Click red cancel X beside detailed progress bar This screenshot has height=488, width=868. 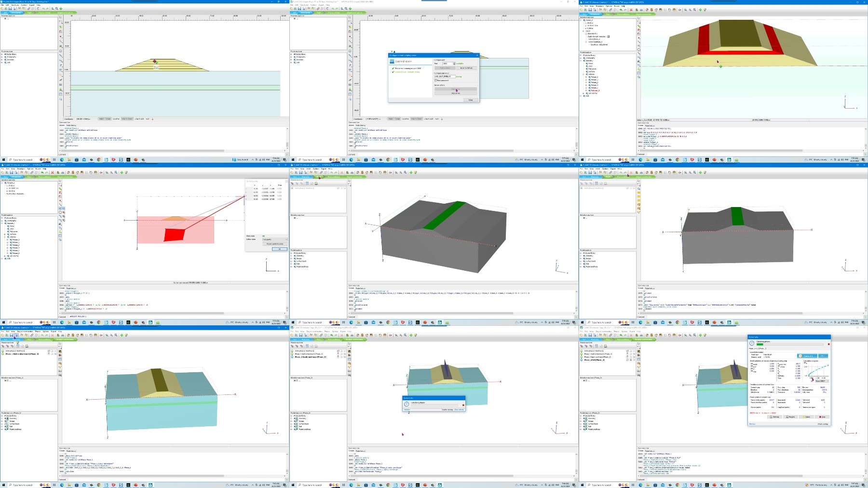pyautogui.click(x=828, y=344)
